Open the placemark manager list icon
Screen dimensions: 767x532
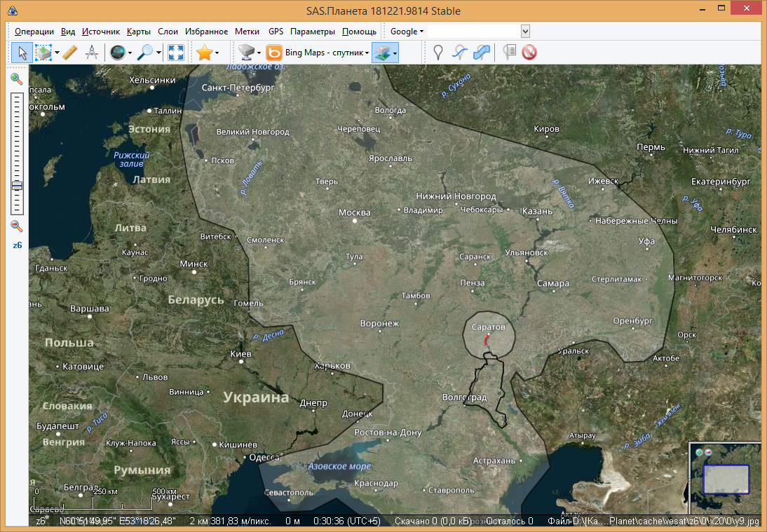tap(509, 53)
